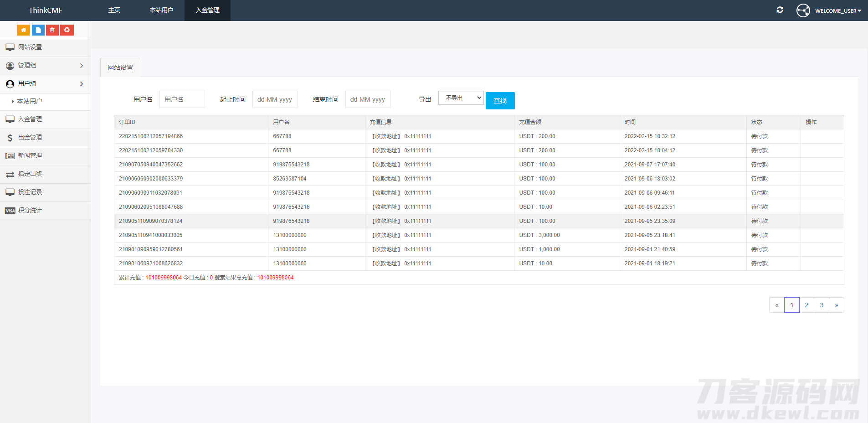Open 出金管理 with the dollar icon
868x423 pixels.
coord(30,138)
